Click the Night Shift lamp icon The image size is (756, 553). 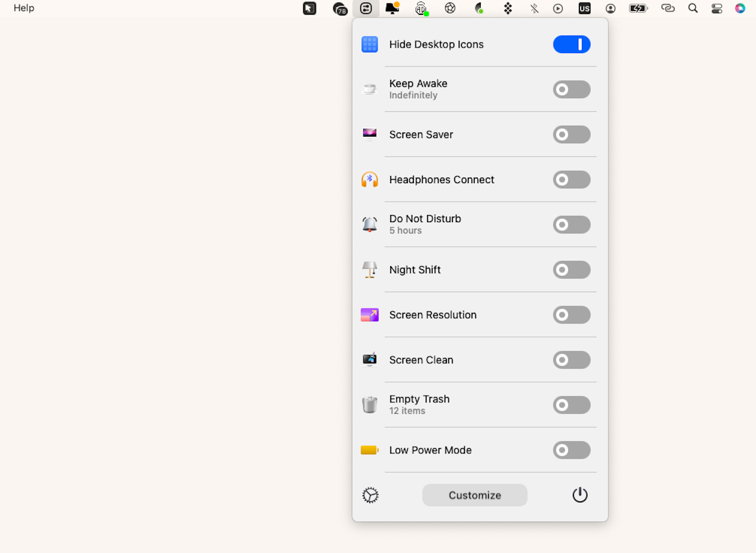(369, 270)
